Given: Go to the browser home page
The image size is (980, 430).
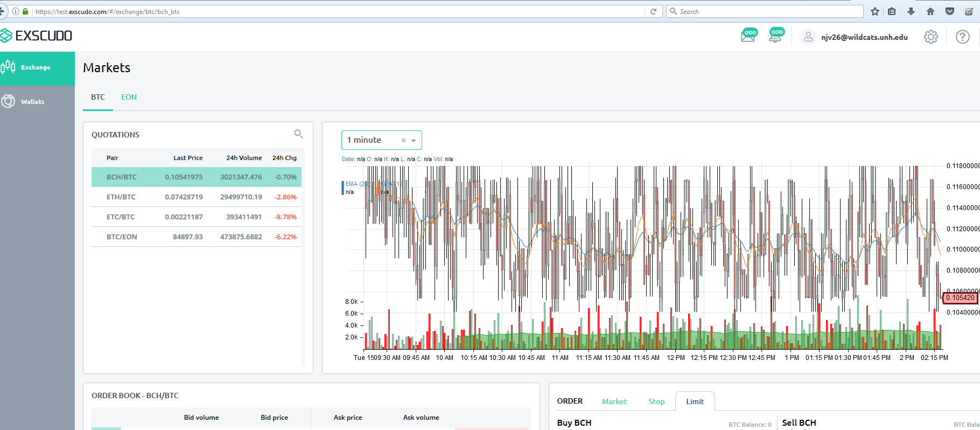Looking at the screenshot, I should 930,11.
